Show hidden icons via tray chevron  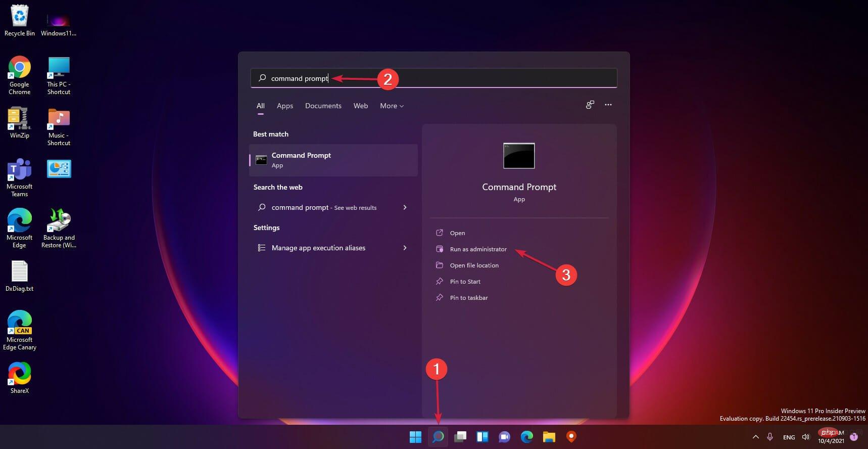(x=756, y=437)
